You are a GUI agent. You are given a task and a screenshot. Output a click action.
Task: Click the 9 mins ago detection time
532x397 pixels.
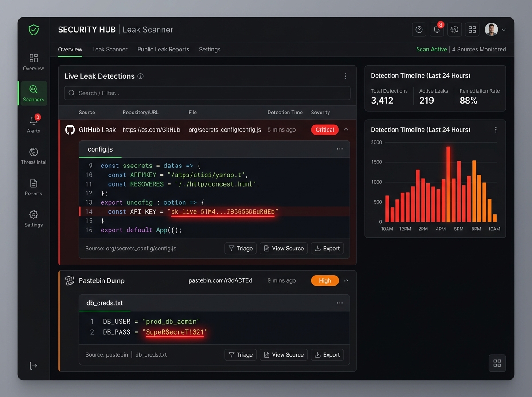coord(282,280)
